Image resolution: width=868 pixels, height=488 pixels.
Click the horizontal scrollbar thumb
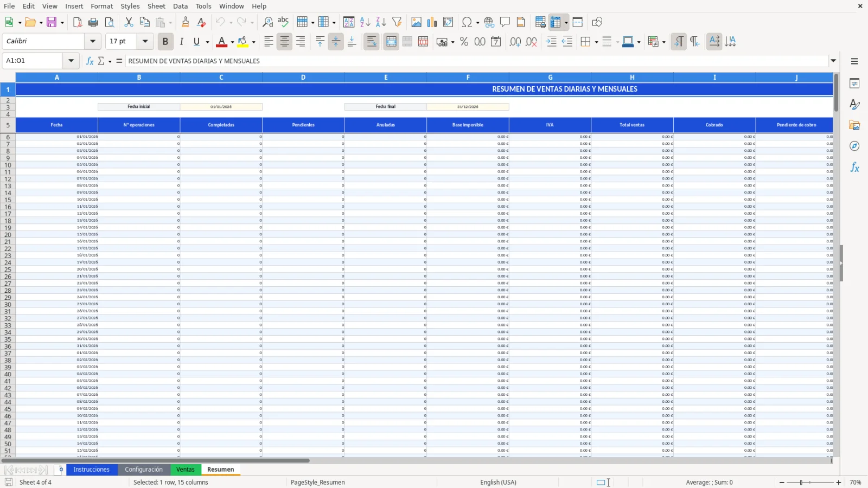coord(156,461)
